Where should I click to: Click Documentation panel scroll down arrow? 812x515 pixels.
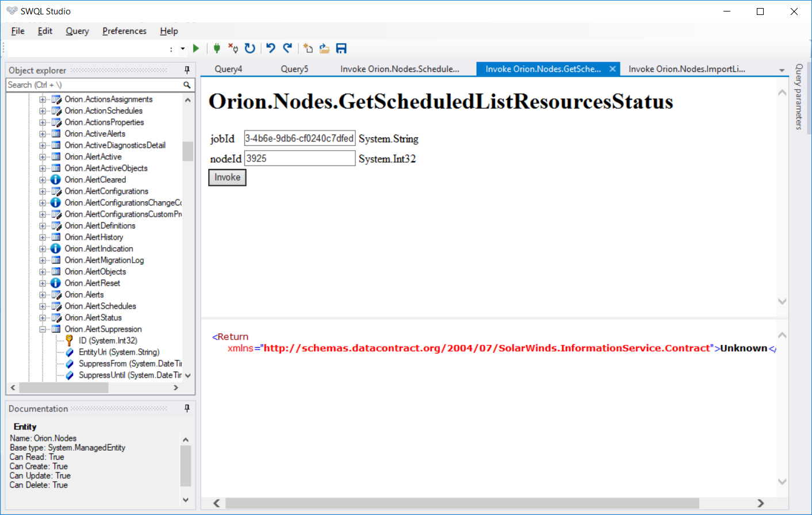[186, 500]
